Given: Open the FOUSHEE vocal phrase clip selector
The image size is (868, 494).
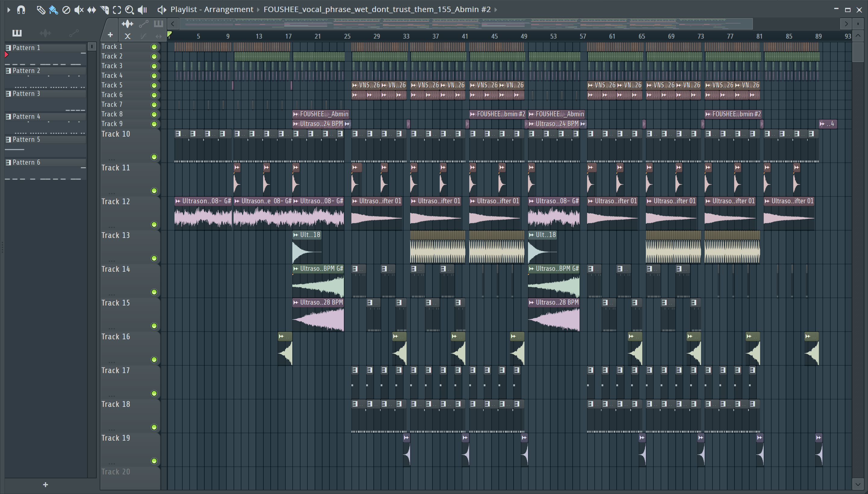Looking at the screenshot, I should tap(377, 10).
